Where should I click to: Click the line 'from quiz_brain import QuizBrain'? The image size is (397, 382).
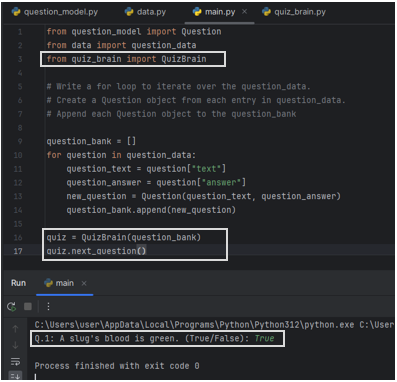pyautogui.click(x=126, y=59)
